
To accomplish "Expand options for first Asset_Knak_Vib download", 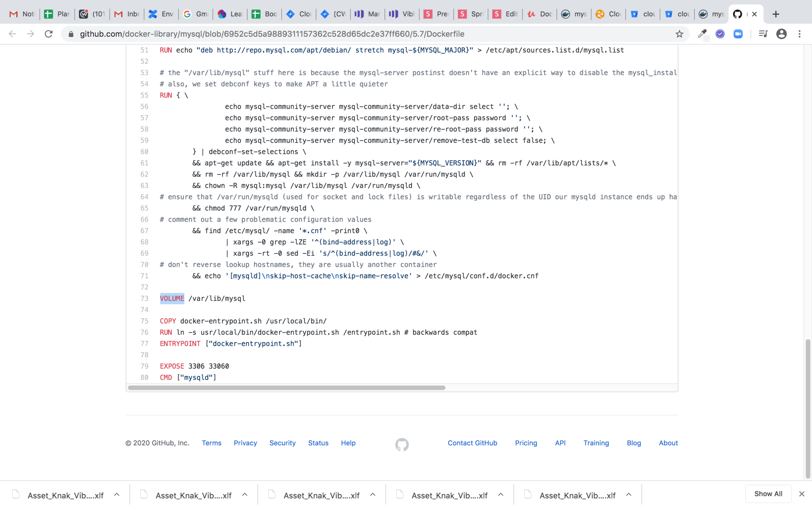I will click(117, 495).
